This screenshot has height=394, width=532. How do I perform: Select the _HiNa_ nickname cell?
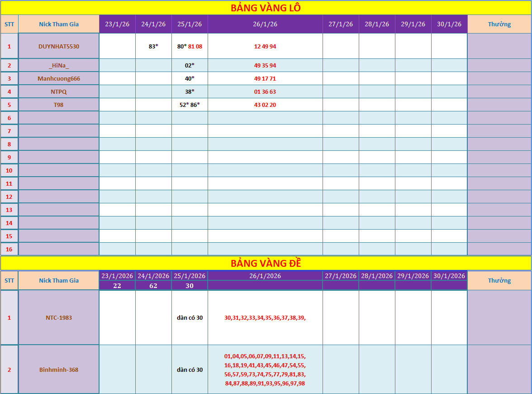pyautogui.click(x=59, y=65)
